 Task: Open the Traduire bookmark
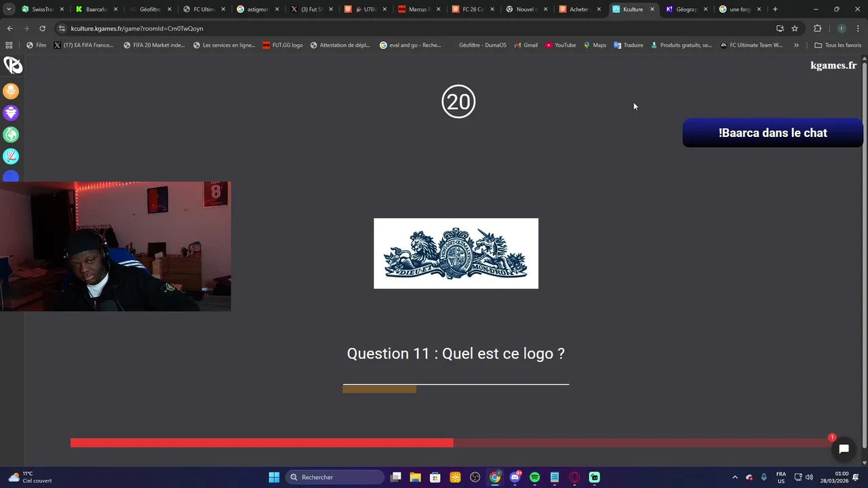(629, 45)
